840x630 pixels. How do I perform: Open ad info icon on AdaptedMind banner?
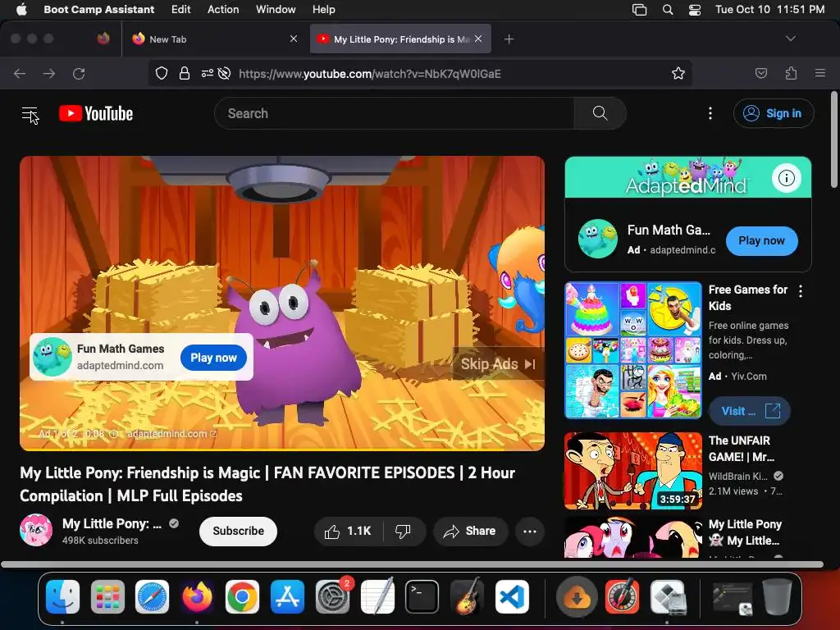pos(787,178)
